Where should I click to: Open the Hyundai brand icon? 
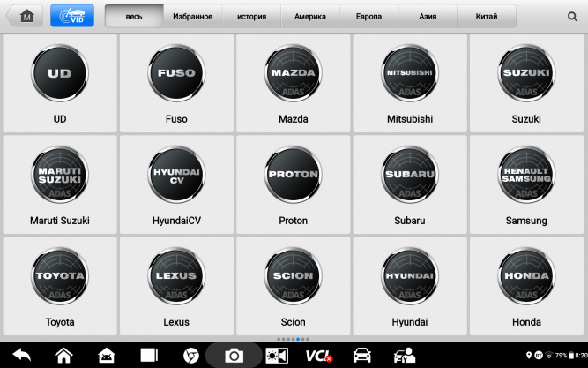(410, 276)
